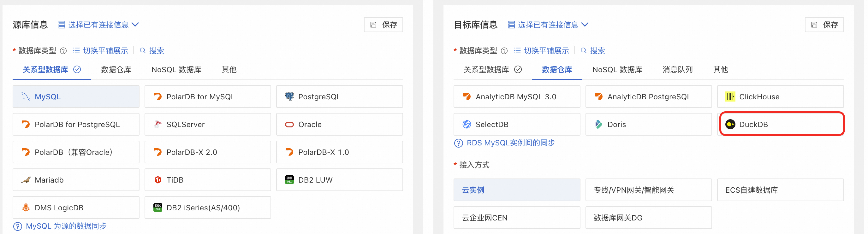Choose SelectDB as the target database
This screenshot has height=234, width=868.
coord(517,124)
